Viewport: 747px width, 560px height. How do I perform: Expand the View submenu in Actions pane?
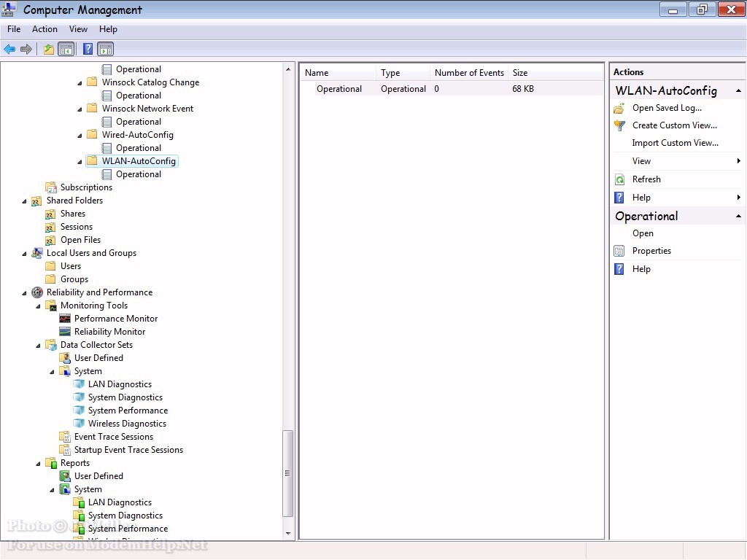(x=739, y=161)
